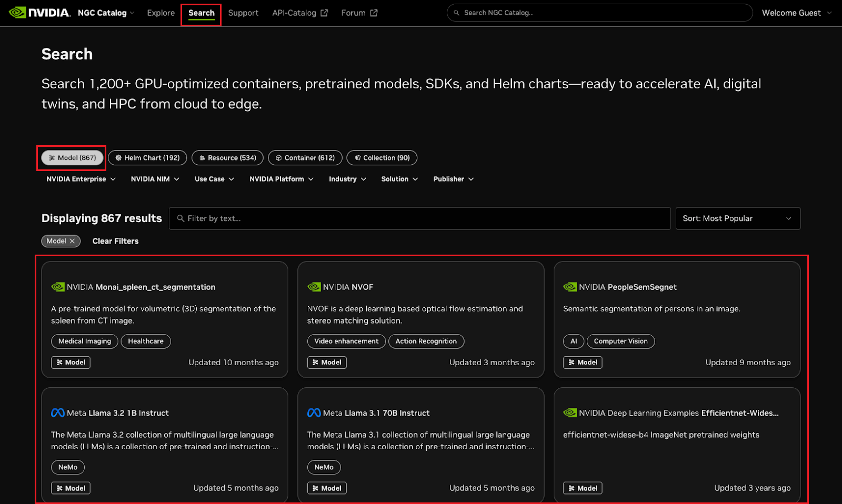
Task: Open the Llama 3.2 1B Instruct card
Action: [x=165, y=445]
